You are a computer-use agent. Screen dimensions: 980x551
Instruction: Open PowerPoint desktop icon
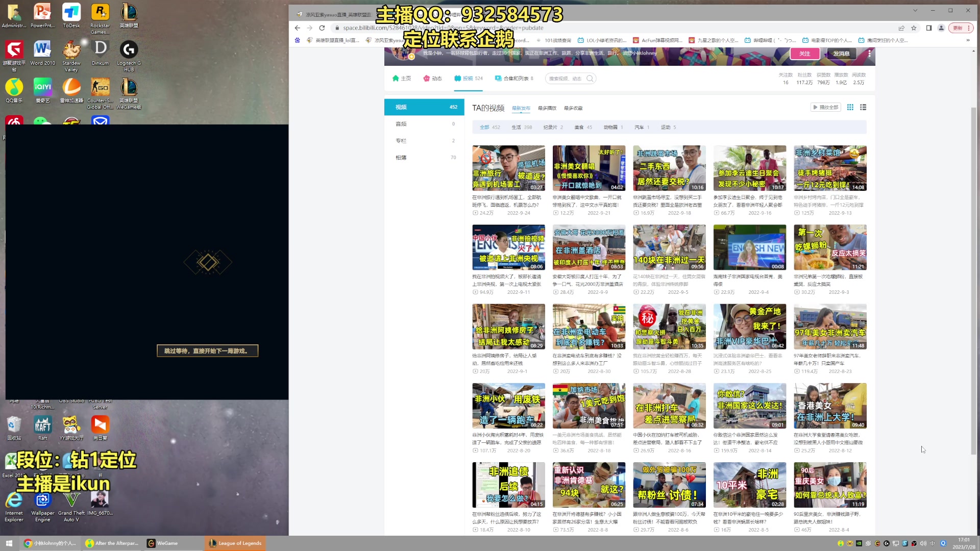42,16
